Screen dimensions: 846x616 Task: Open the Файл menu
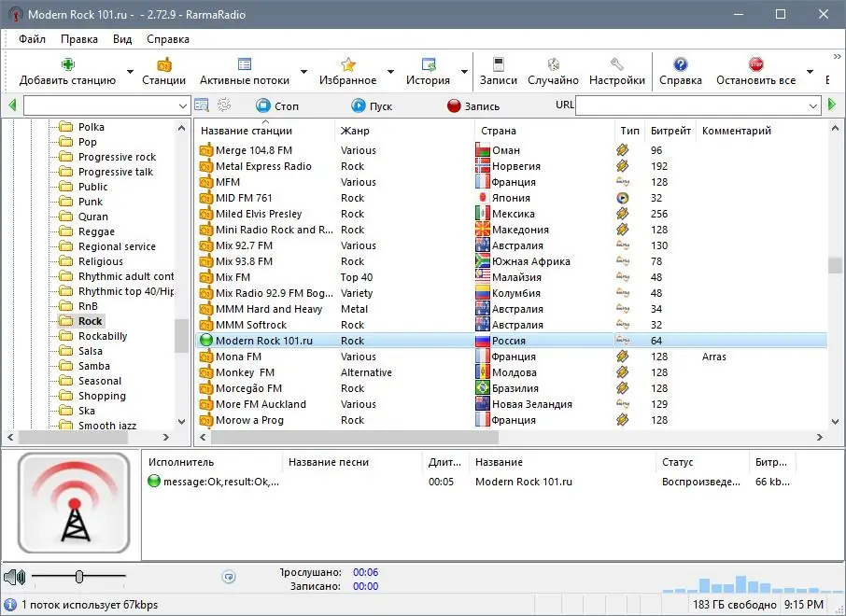(x=32, y=39)
